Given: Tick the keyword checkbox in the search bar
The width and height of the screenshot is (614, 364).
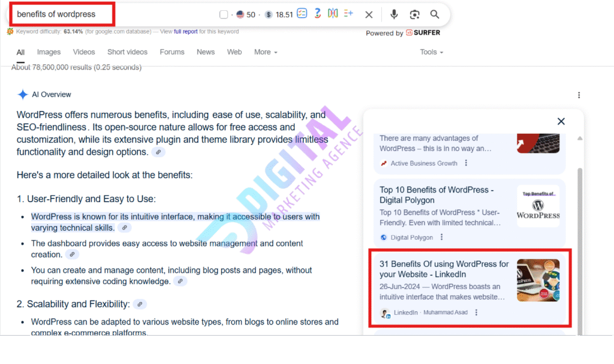Looking at the screenshot, I should pyautogui.click(x=224, y=14).
